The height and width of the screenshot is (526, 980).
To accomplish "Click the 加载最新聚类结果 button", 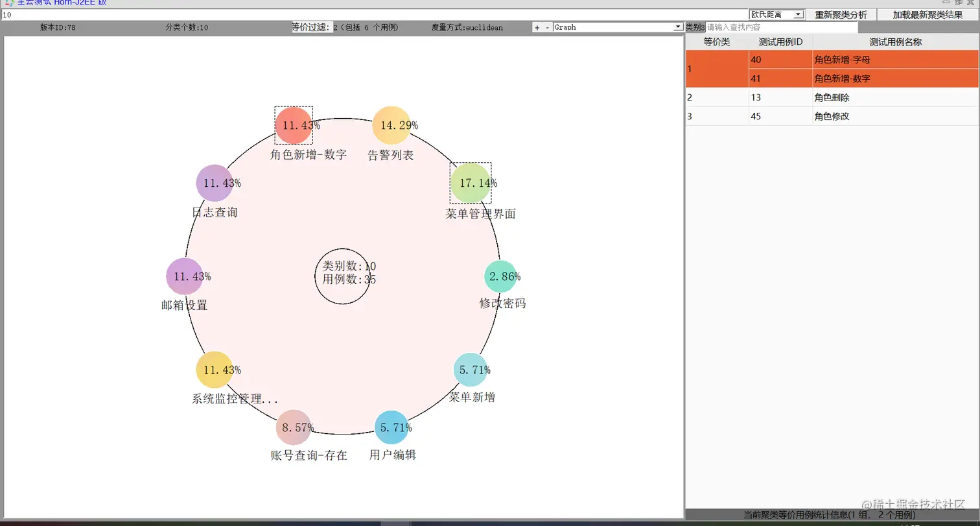I will pyautogui.click(x=928, y=14).
